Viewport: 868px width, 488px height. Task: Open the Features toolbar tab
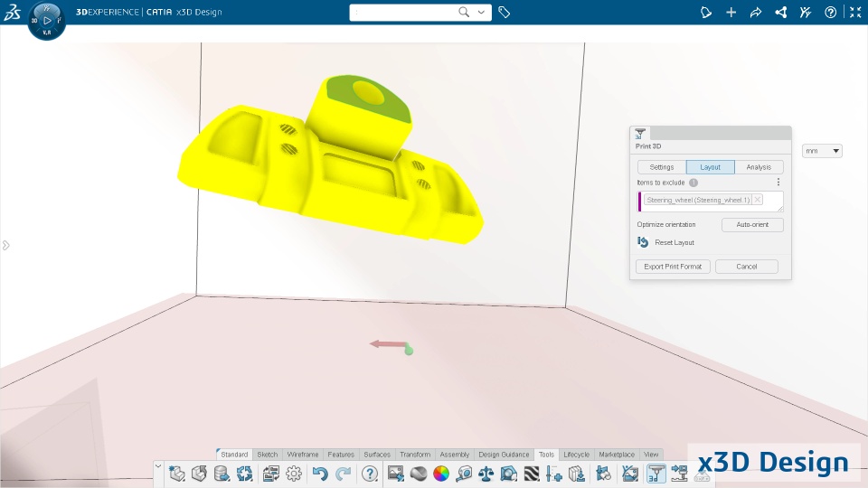(x=341, y=455)
